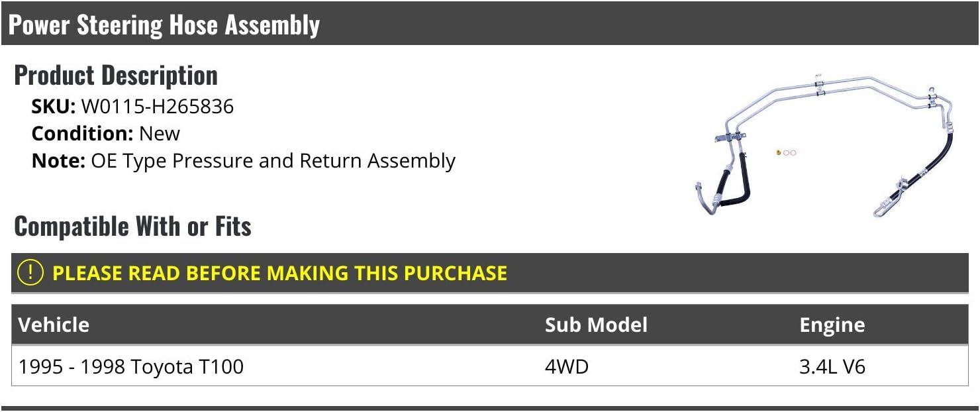Click the "Power Steering Hose Assembly" title

[164, 25]
